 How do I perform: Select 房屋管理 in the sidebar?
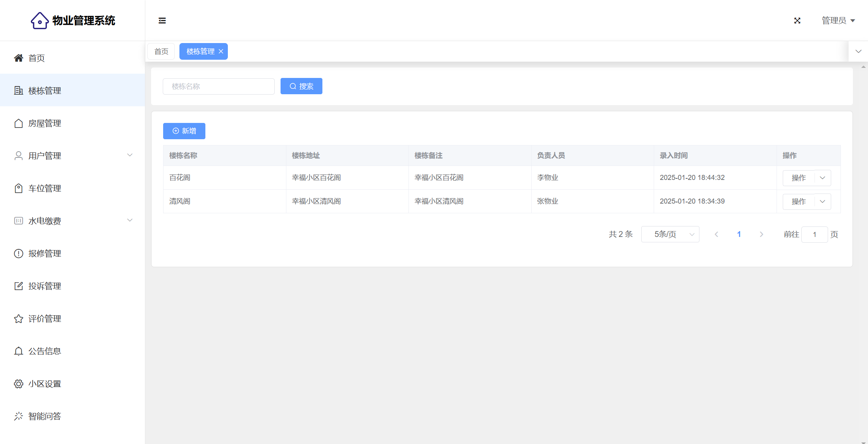pyautogui.click(x=45, y=123)
